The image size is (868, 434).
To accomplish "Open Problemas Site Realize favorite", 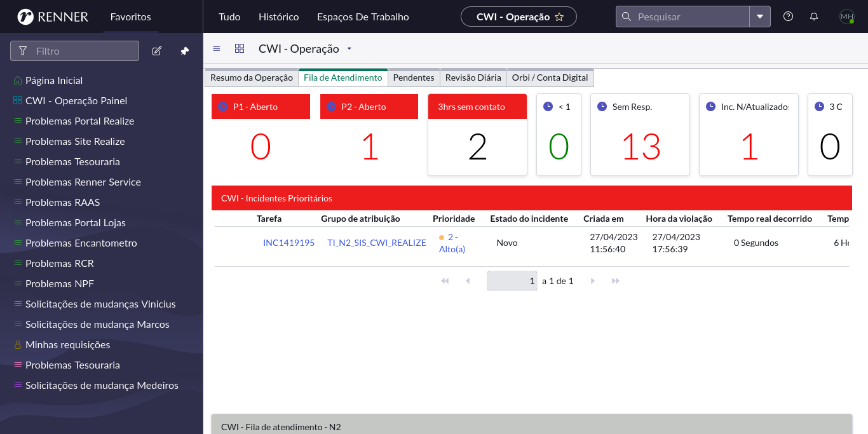I will click(x=75, y=141).
